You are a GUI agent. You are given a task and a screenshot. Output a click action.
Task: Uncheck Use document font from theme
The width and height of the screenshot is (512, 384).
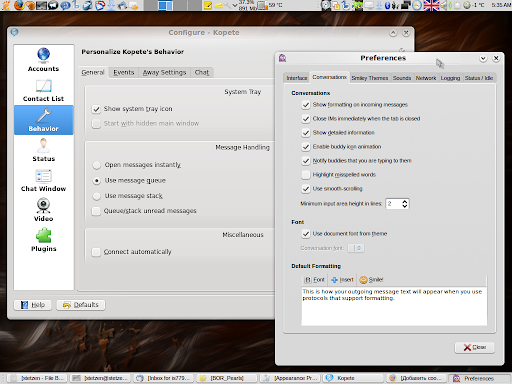[306, 234]
